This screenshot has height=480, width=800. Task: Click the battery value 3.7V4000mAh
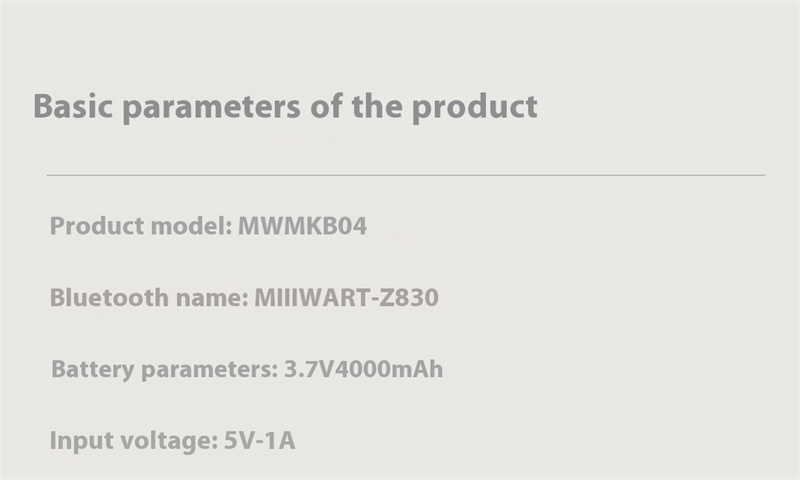pyautogui.click(x=363, y=369)
